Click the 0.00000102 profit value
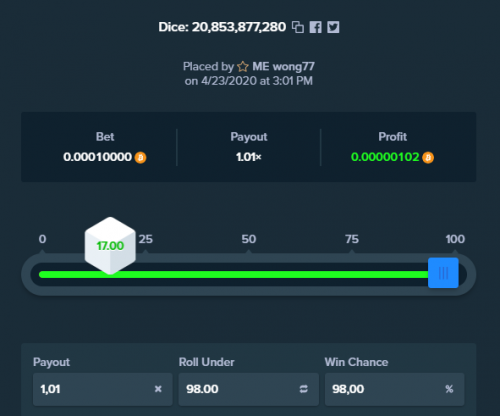The height and width of the screenshot is (416, 500). point(385,157)
